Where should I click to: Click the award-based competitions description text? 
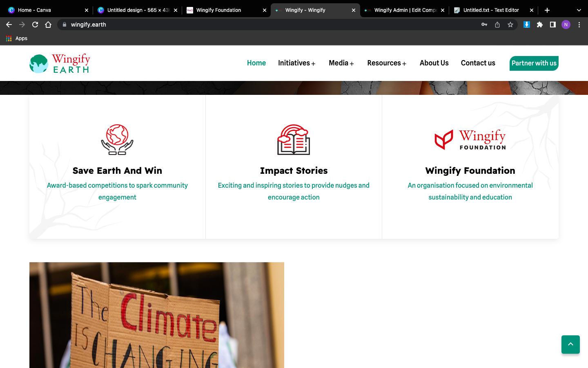click(117, 191)
